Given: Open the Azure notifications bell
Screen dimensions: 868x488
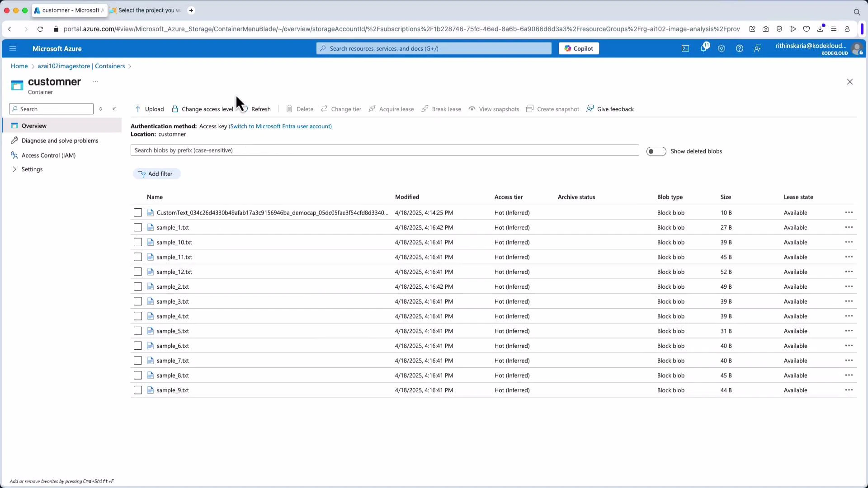Looking at the screenshot, I should point(704,48).
